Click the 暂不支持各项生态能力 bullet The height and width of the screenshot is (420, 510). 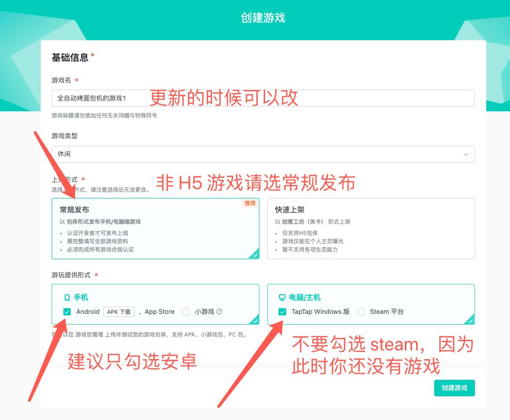pyautogui.click(x=310, y=249)
